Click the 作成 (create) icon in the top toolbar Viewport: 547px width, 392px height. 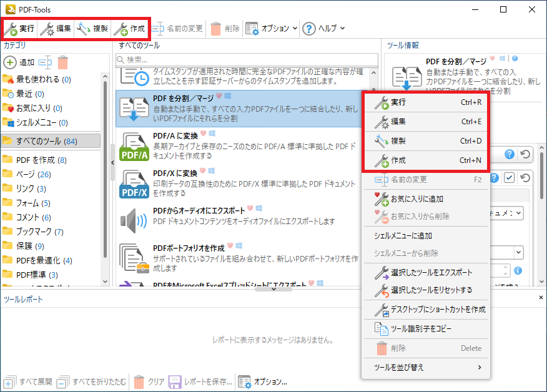tap(121, 29)
